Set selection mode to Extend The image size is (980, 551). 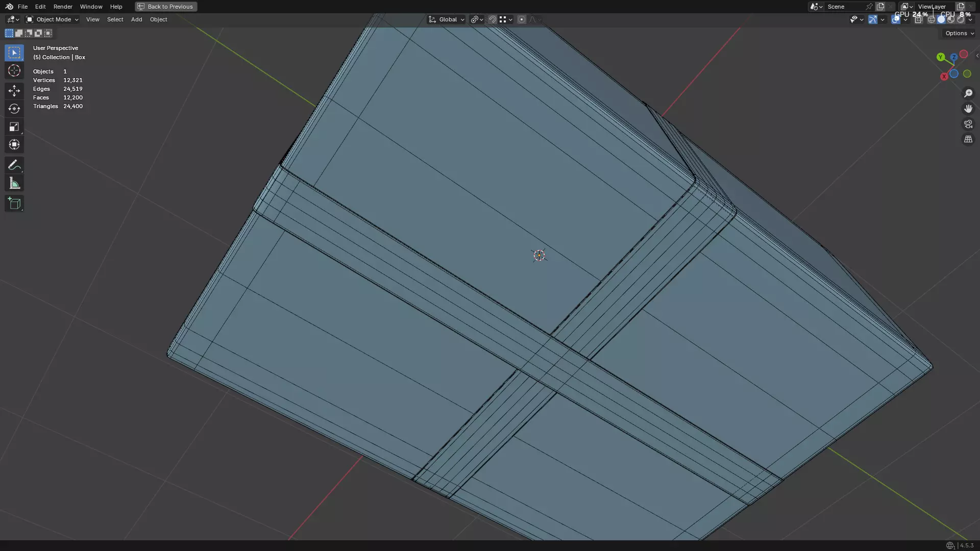[x=19, y=33]
